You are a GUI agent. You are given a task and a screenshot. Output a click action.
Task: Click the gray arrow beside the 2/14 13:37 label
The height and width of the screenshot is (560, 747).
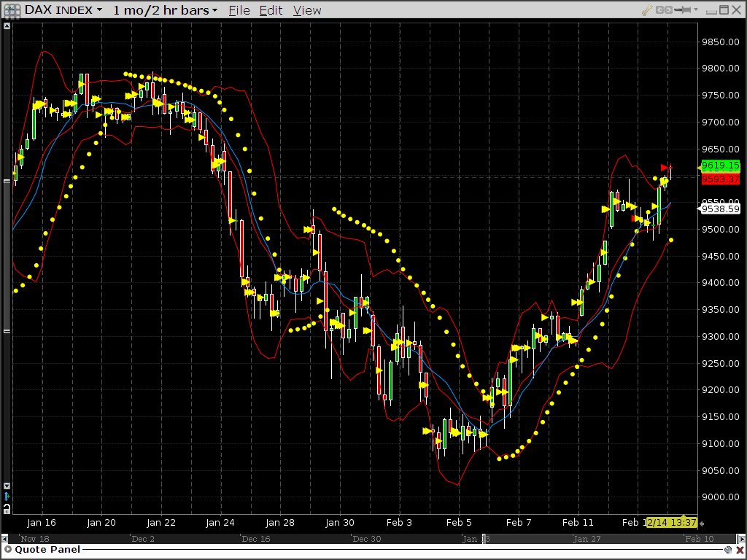(x=702, y=523)
